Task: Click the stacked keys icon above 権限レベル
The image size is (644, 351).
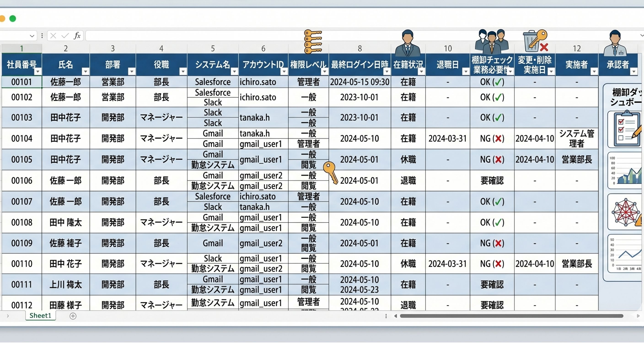Action: click(312, 41)
